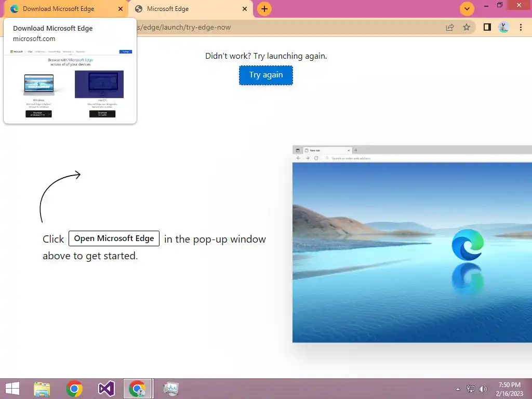Viewport: 532px width, 399px height.
Task: Open the Windows Start button
Action: 12,389
